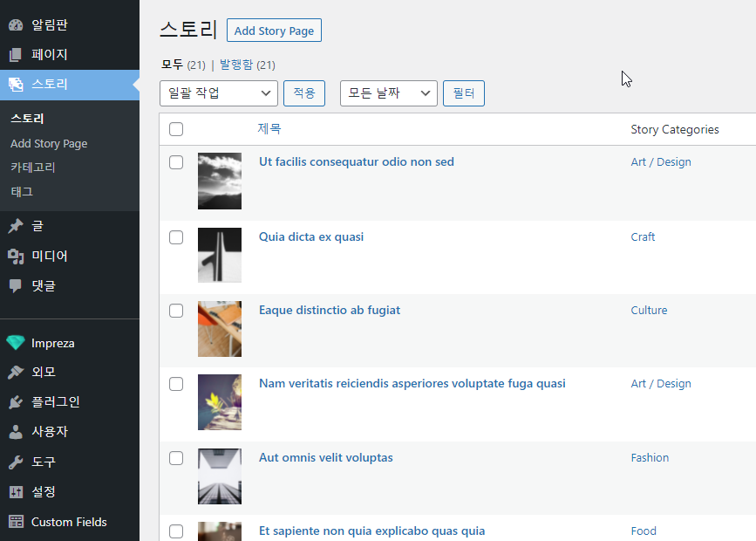Click the yellow flower thumbnail
Viewport: 756px width, 541px height.
tap(220, 402)
